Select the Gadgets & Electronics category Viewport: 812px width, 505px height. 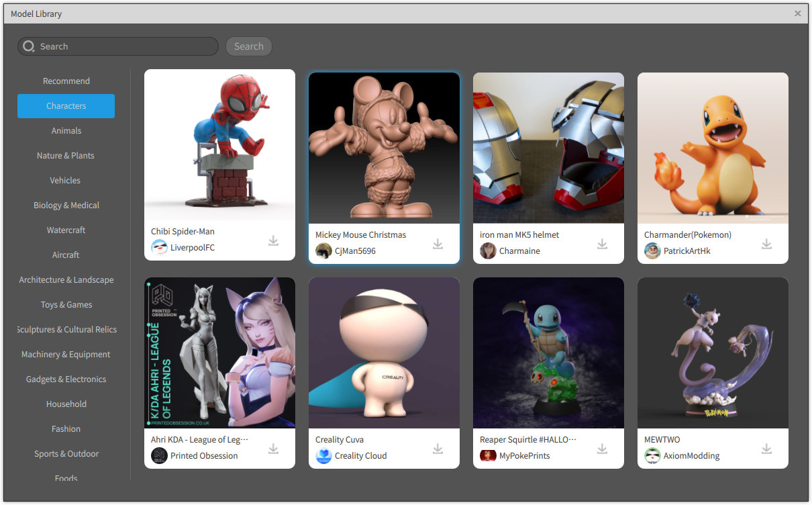tap(66, 379)
